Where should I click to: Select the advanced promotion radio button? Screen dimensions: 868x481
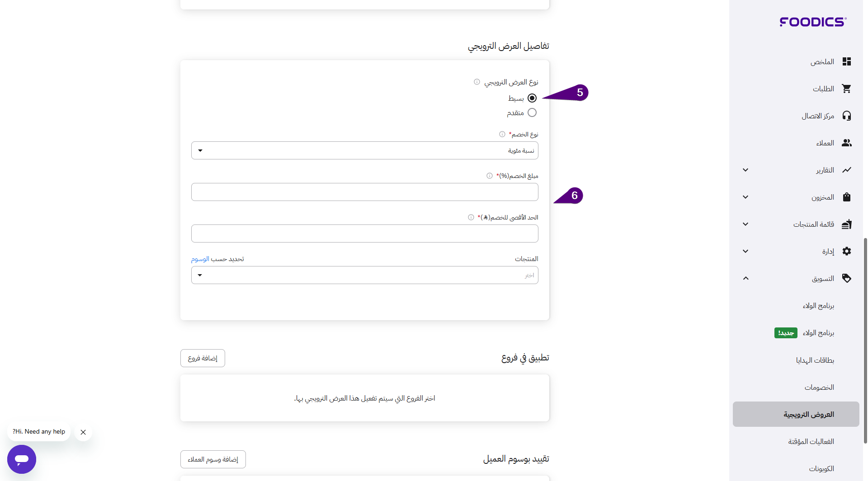point(532,113)
